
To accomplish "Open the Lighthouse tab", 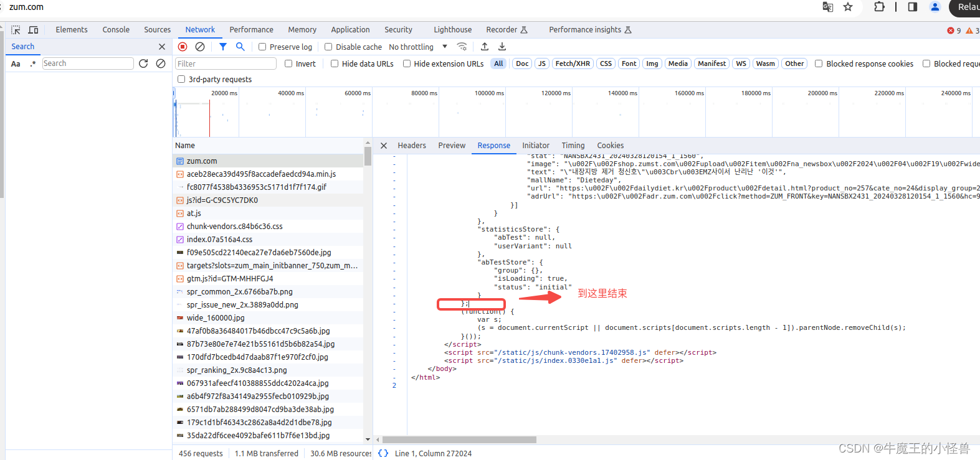I will 453,30.
